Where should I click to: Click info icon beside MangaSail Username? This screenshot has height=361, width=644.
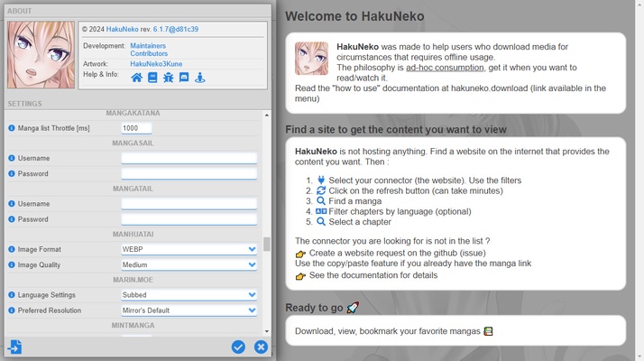click(12, 158)
